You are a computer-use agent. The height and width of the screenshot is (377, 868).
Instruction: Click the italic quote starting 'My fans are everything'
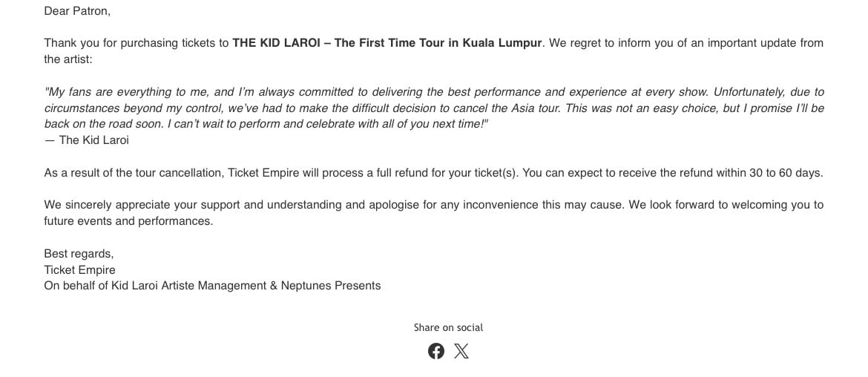(434, 108)
